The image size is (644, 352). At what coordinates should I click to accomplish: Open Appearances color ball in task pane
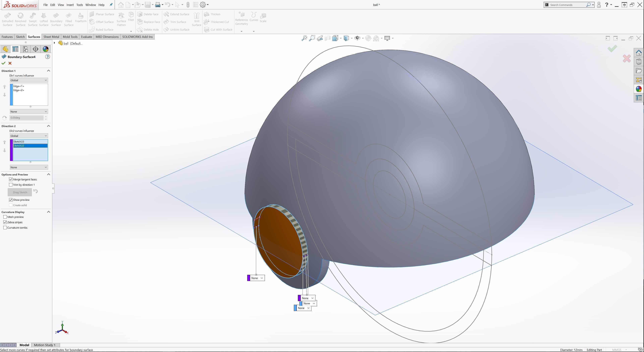pos(639,89)
